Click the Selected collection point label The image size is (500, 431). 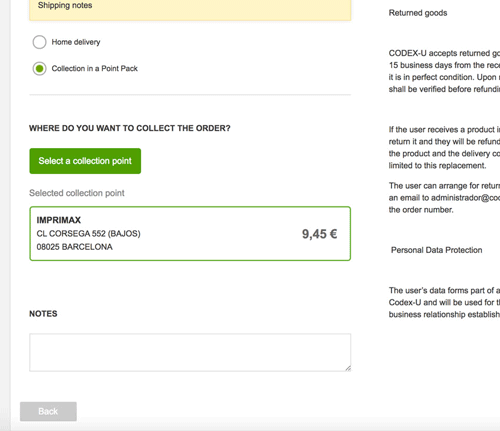point(77,193)
